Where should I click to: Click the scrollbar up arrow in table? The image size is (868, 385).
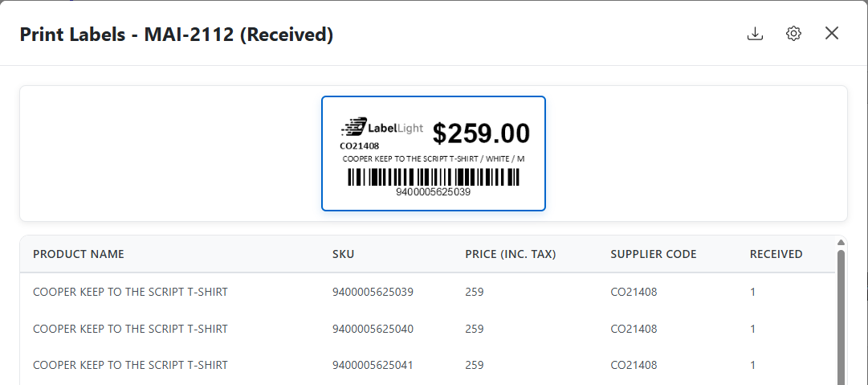(x=841, y=242)
